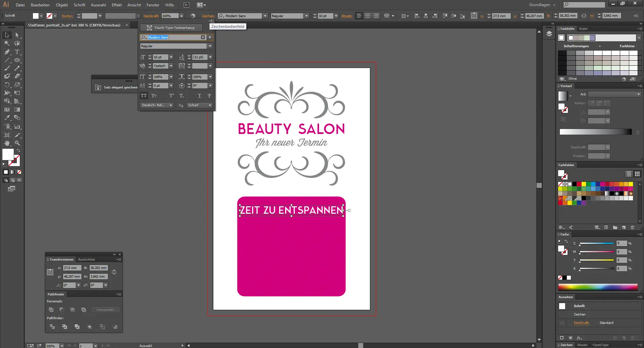Pick the Hand tool
The height and width of the screenshot is (348, 644).
click(x=7, y=143)
